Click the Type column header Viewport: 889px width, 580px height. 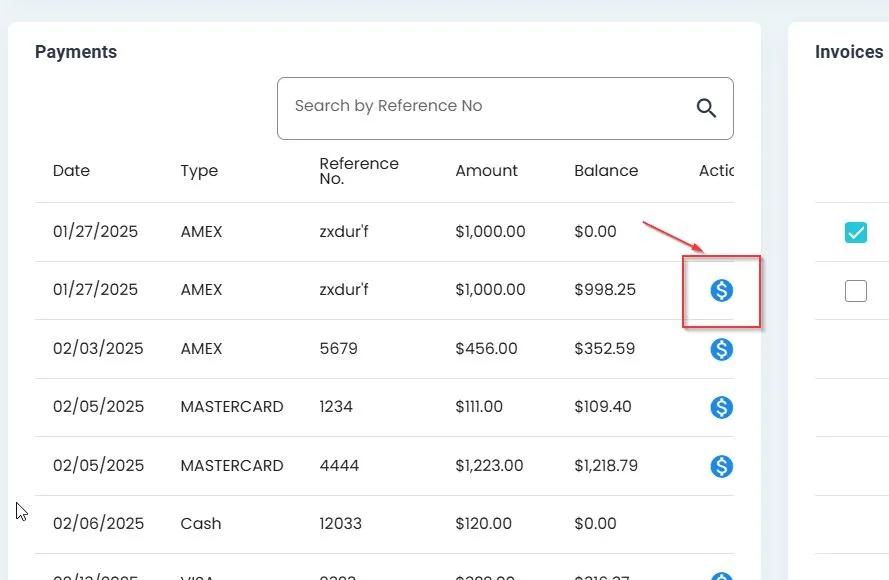tap(199, 171)
